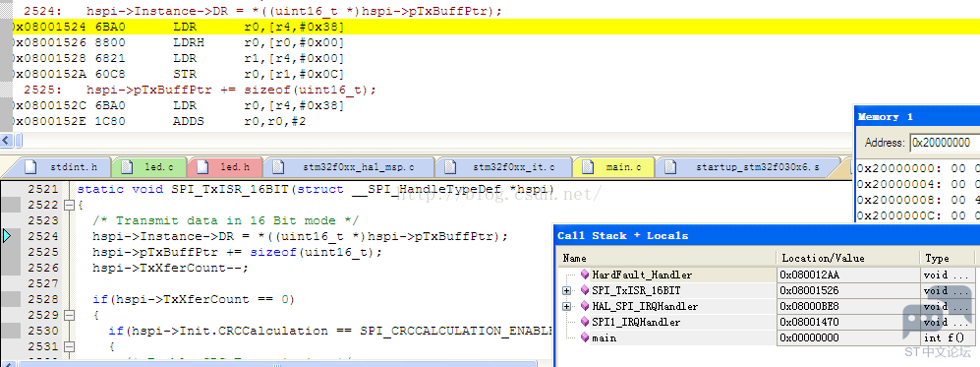Click the file icon on led.c tab

(126, 167)
